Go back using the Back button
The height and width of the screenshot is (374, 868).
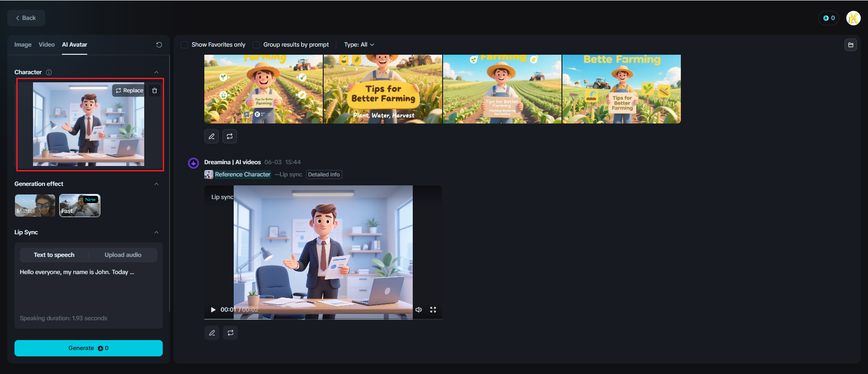(26, 18)
